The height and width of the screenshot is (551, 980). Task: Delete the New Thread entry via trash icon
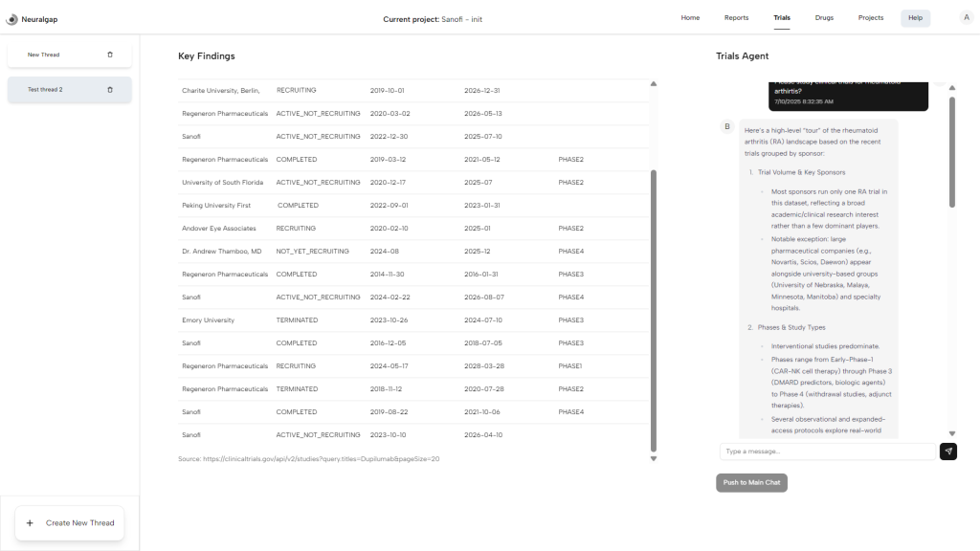point(110,55)
